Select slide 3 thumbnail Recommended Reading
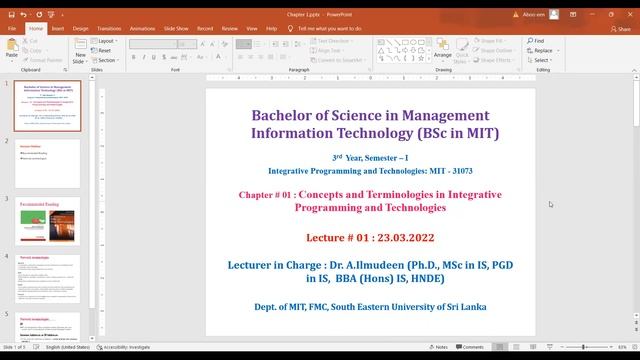This screenshot has width=640, height=360. 47,221
